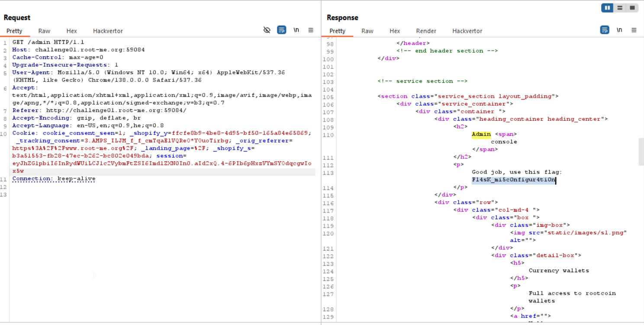Click the GET /admin request line
644x325 pixels.
48,42
